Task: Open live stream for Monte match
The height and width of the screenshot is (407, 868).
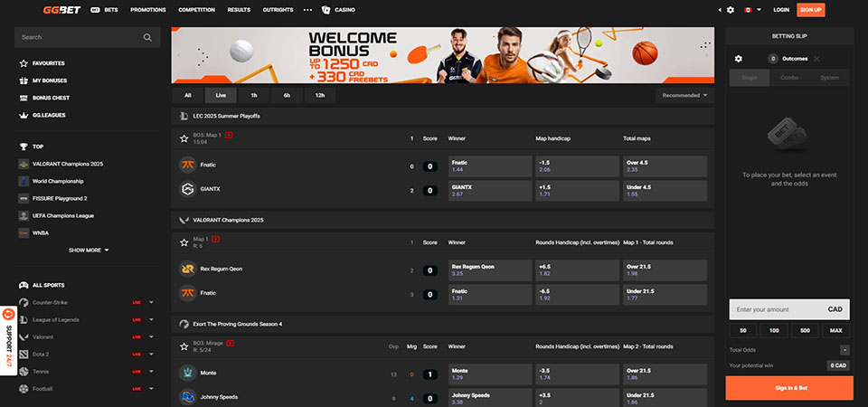Action: [231, 344]
